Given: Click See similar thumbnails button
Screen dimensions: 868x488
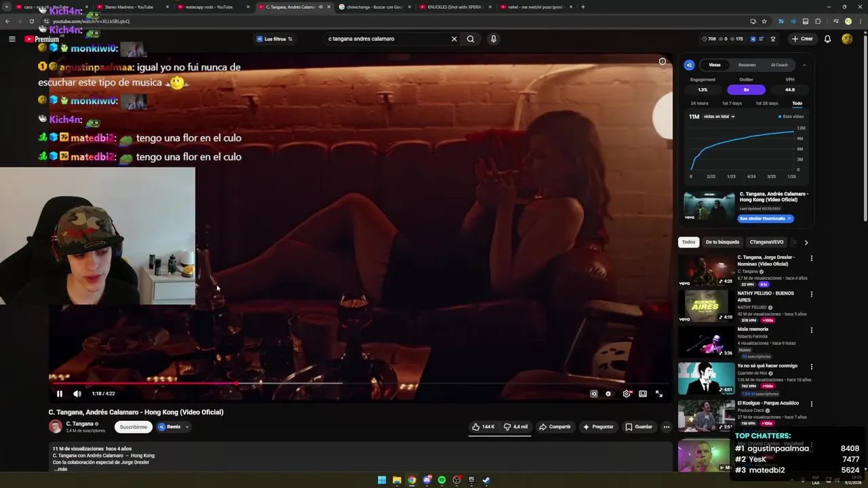Looking at the screenshot, I should click(765, 218).
